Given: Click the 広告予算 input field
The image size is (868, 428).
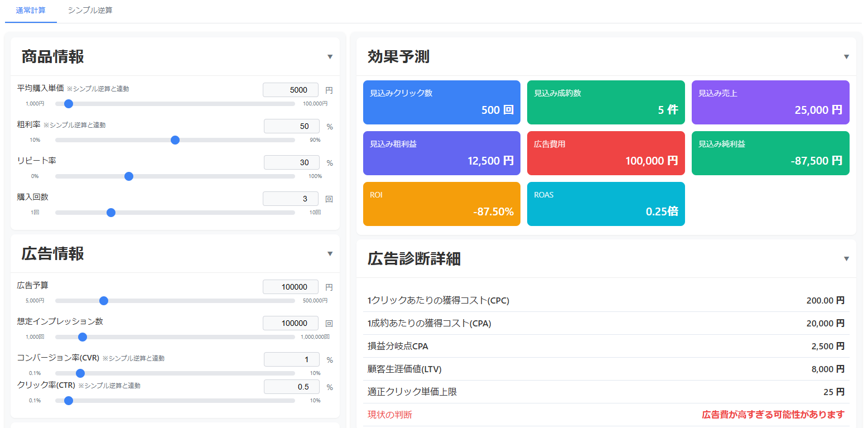Looking at the screenshot, I should [x=291, y=287].
